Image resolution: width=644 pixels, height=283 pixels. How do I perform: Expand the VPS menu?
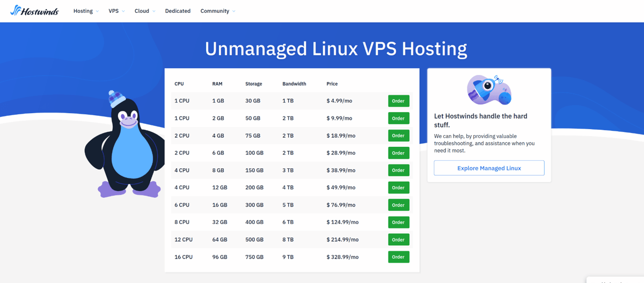(x=116, y=11)
